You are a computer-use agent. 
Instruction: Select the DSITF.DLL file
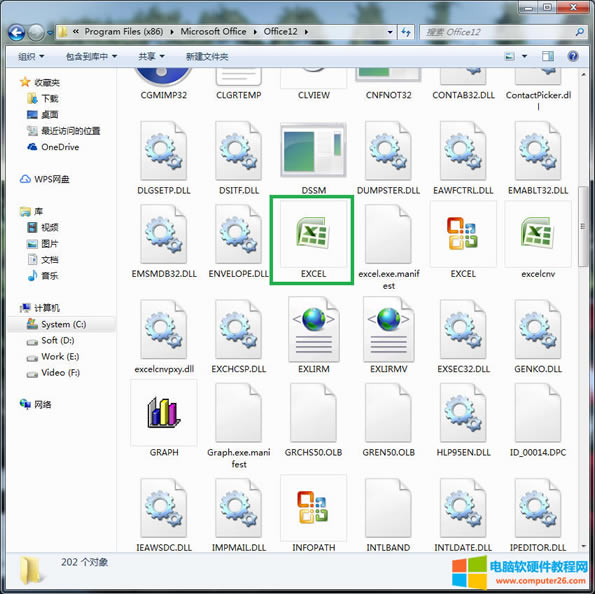click(239, 158)
